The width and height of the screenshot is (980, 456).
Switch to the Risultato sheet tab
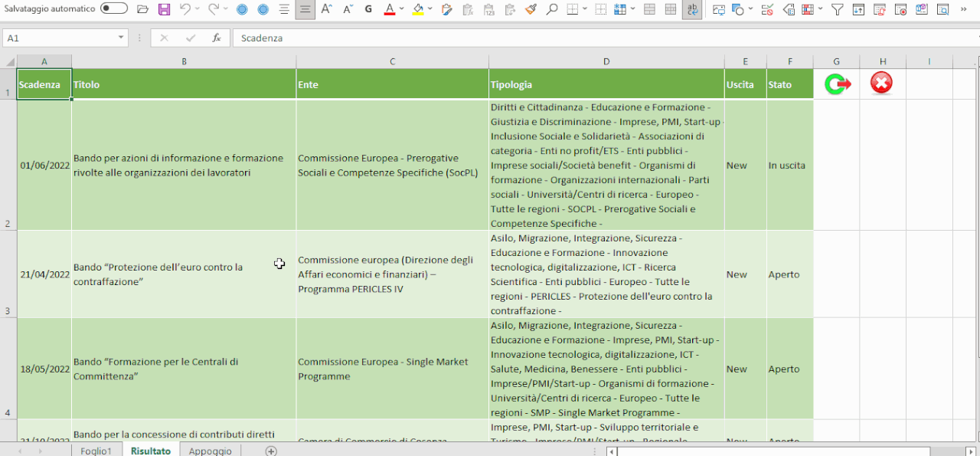150,451
